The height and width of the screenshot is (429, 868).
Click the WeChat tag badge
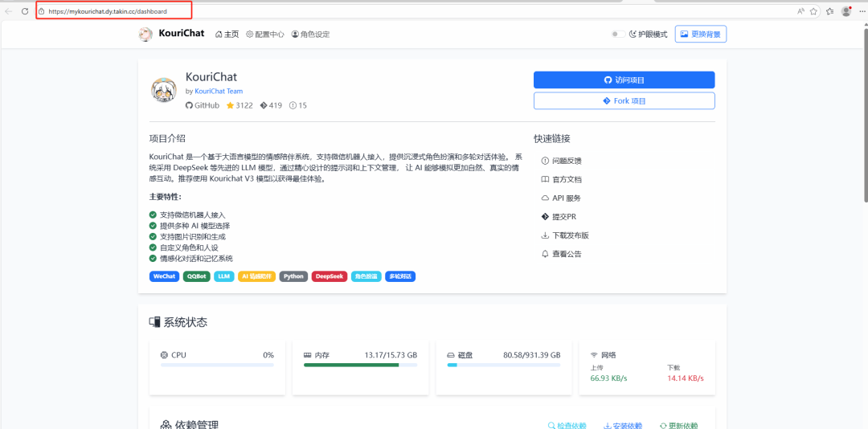click(x=165, y=276)
